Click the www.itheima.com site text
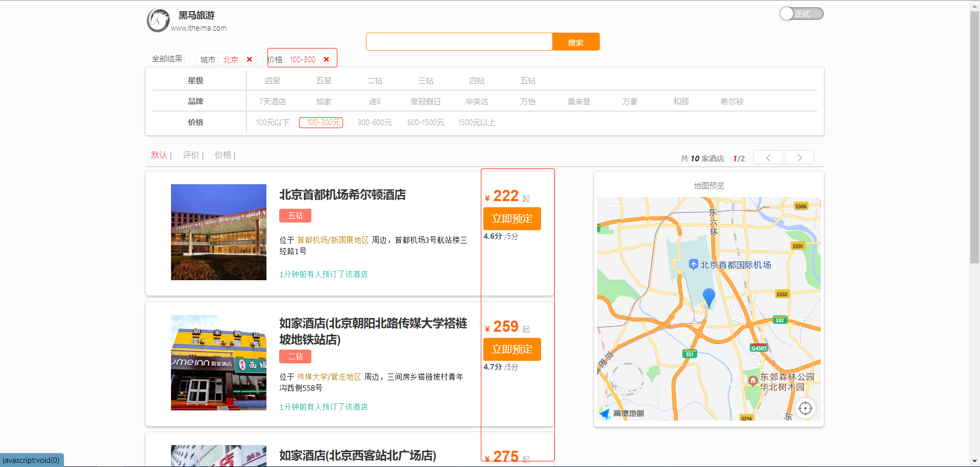 199,28
